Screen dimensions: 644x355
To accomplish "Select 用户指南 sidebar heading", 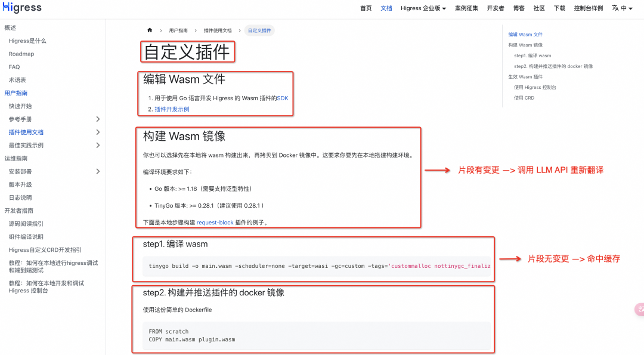I will pos(16,93).
